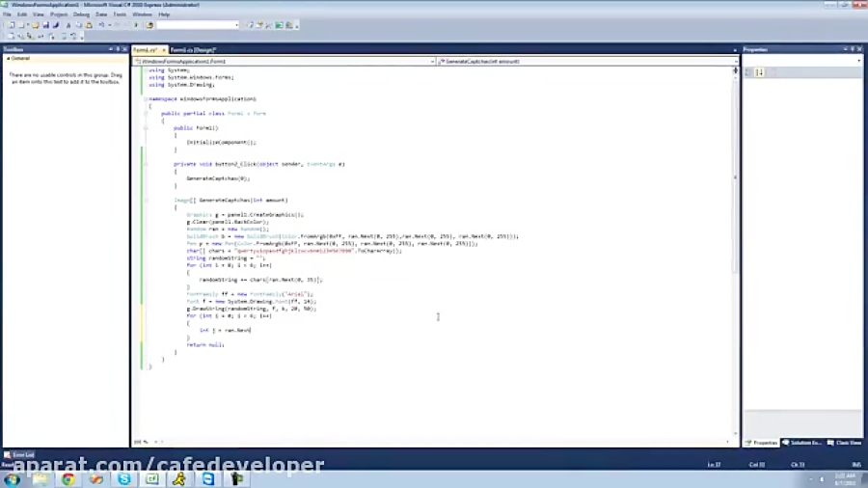Screen dimensions: 868x488
Task: Click the 'int j = ran.Next' line
Action: pos(226,330)
